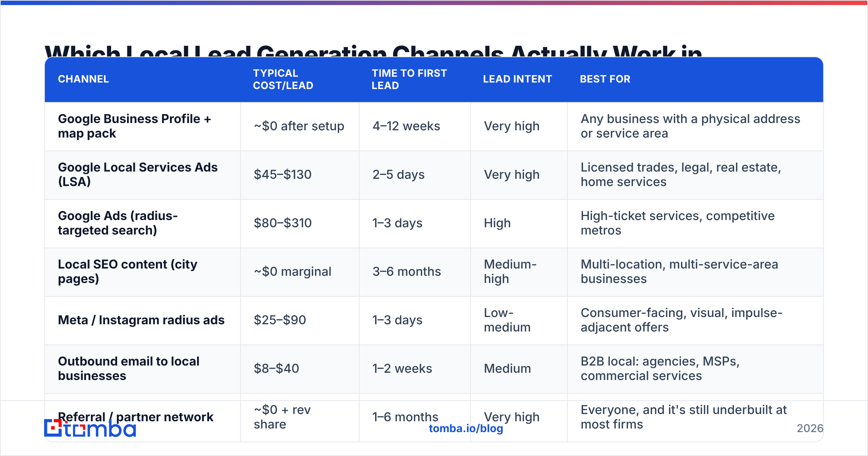Click 'High-ticket services, competitive metros' cell

point(677,223)
